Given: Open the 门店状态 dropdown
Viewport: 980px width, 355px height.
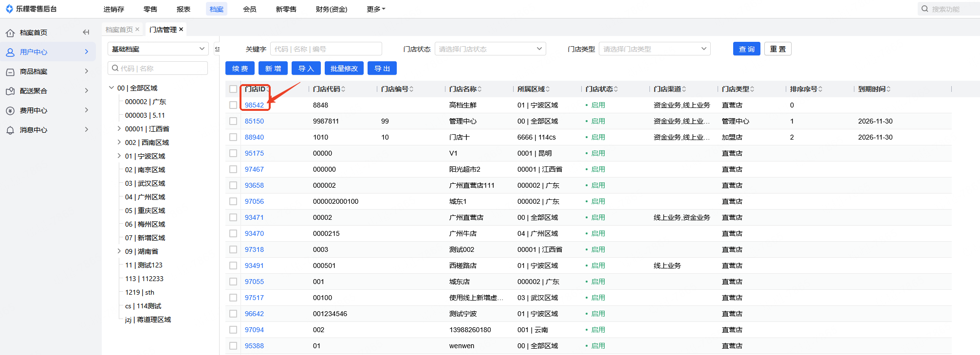Looking at the screenshot, I should [x=490, y=49].
